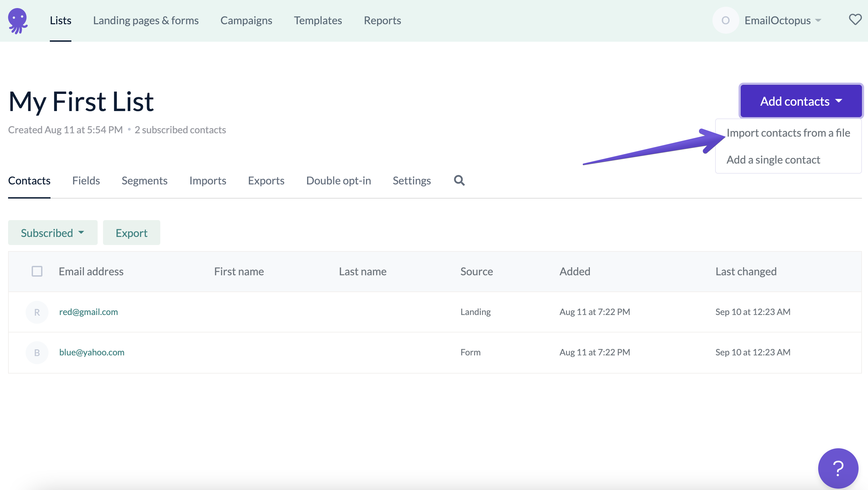Open the Double opt-in tab

tap(338, 180)
